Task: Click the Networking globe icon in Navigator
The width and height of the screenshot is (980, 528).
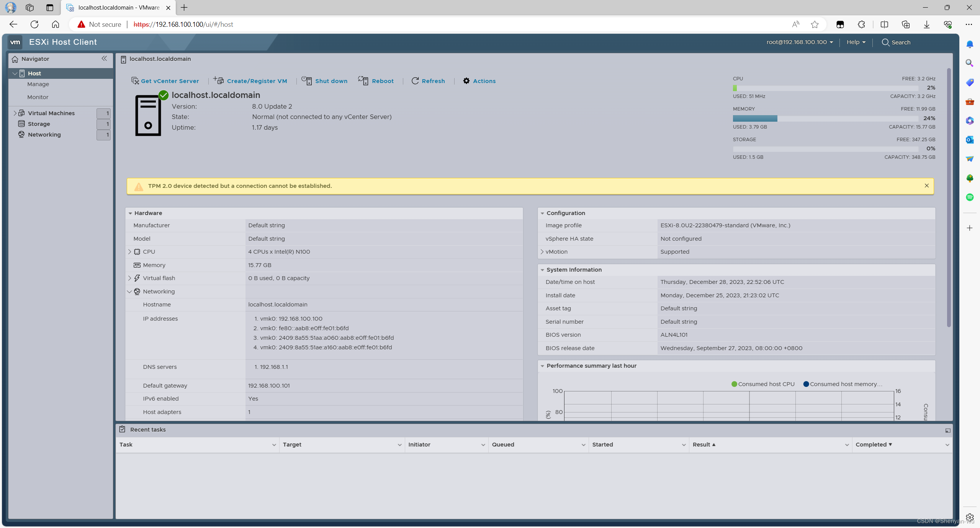Action: [21, 134]
